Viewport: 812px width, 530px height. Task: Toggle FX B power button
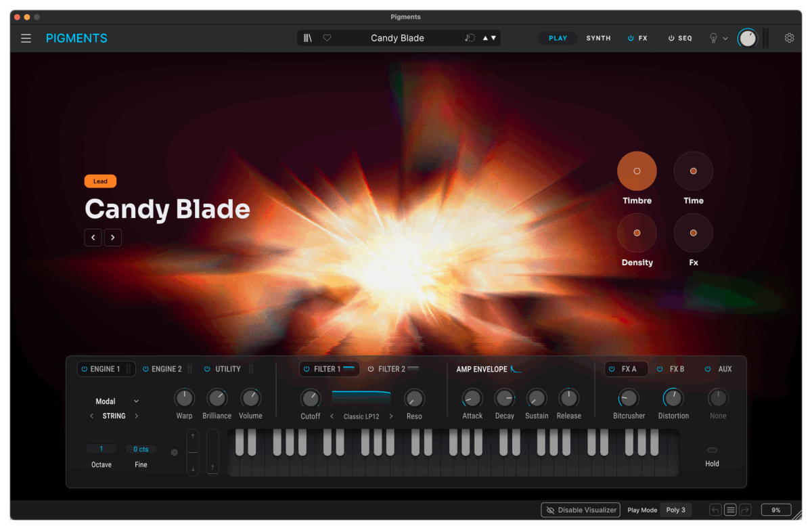(x=660, y=369)
